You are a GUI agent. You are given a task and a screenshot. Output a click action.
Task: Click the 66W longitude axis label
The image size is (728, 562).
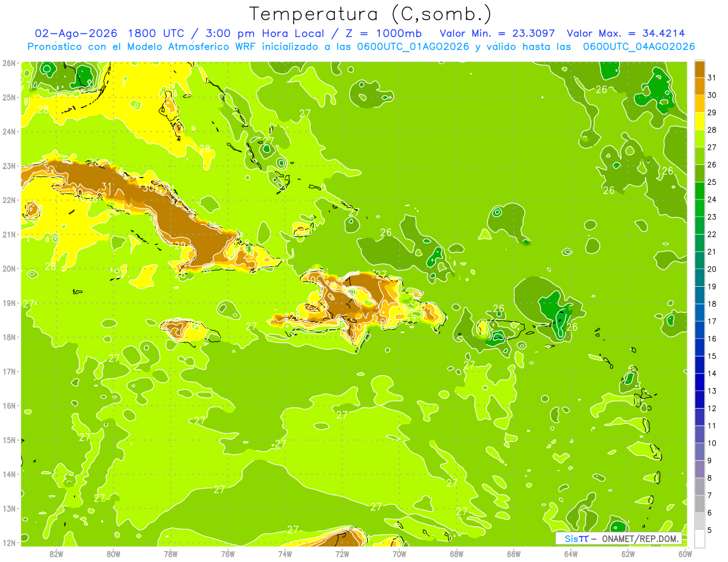click(514, 554)
